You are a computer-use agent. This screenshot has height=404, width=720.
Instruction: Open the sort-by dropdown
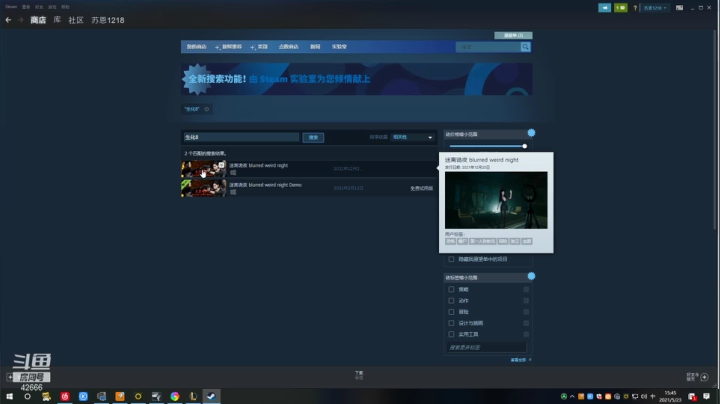tap(412, 137)
